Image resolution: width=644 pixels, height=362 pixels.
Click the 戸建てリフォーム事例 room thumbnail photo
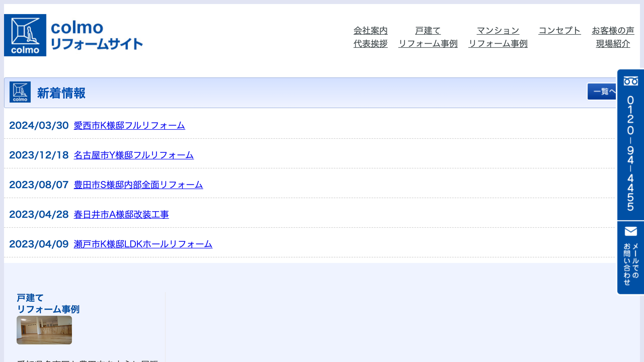pos(44,330)
